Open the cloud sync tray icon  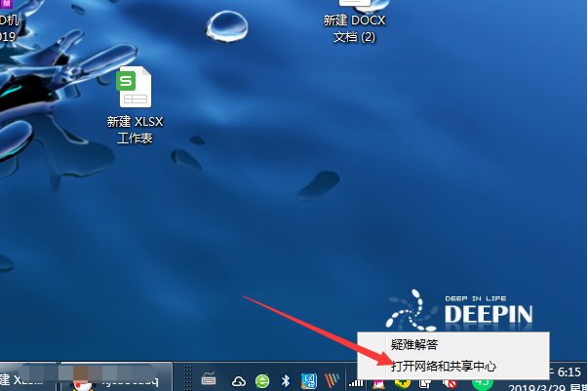239,381
